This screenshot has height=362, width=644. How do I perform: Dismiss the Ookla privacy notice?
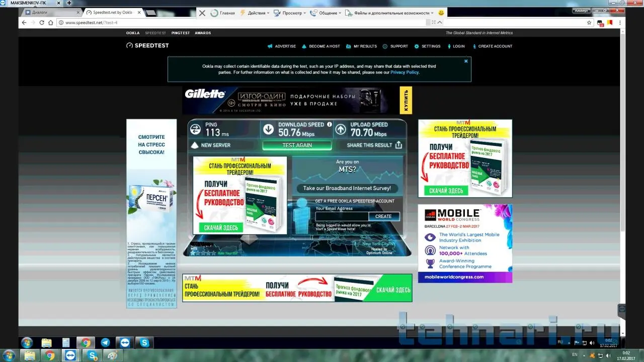(x=466, y=61)
